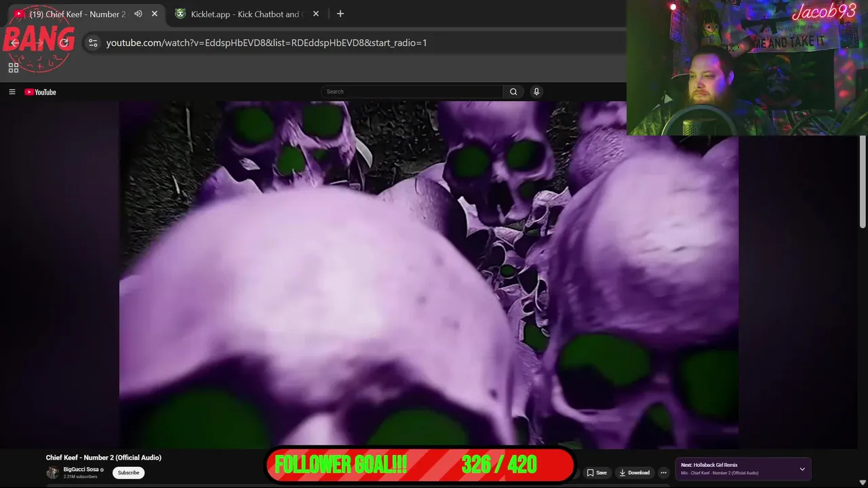Close the Kicklet.app tab
This screenshot has width=868, height=488.
316,14
